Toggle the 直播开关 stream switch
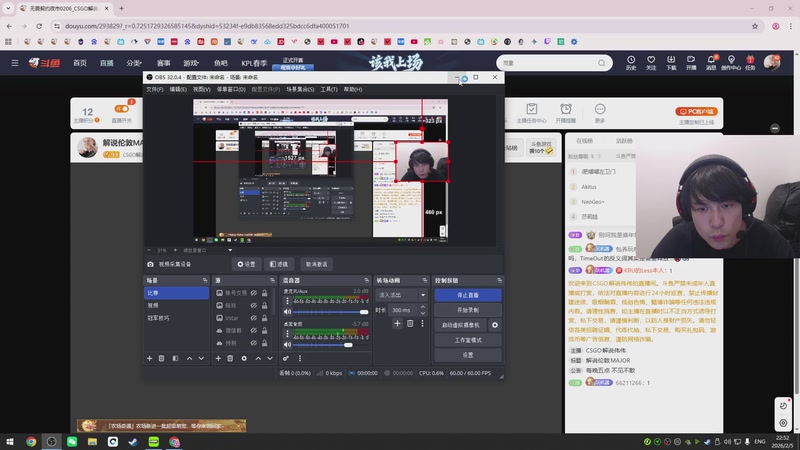Screen dimensions: 800x450 (121, 109)
